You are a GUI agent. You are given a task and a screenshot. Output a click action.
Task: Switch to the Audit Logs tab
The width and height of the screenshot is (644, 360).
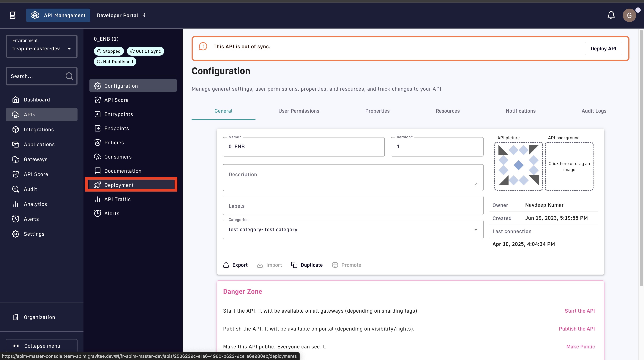click(x=594, y=111)
